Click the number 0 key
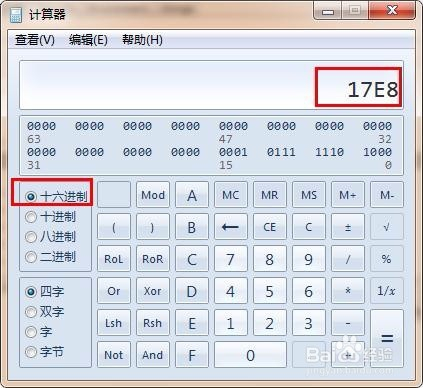The width and height of the screenshot is (423, 388). [x=251, y=355]
